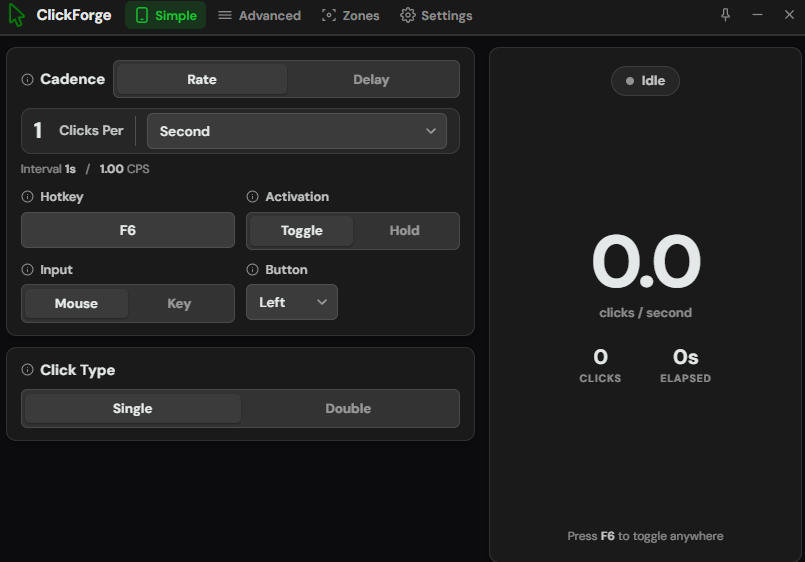Click the large 0.0 rate readout
Screen dimensions: 805x562
point(646,261)
